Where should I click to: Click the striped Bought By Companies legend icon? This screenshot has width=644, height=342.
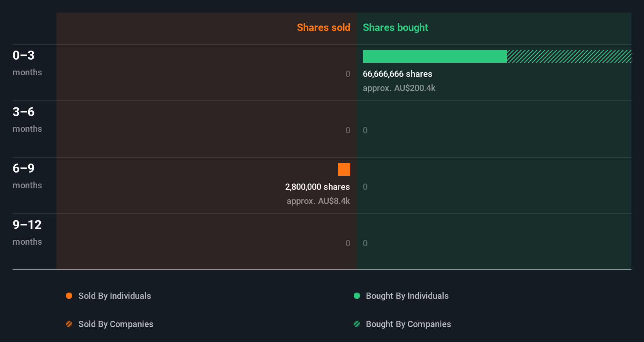point(357,324)
